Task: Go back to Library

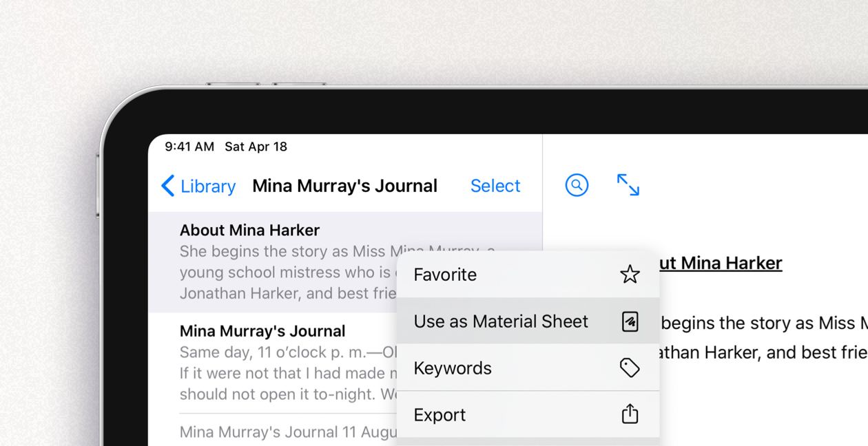Action: 198,186
